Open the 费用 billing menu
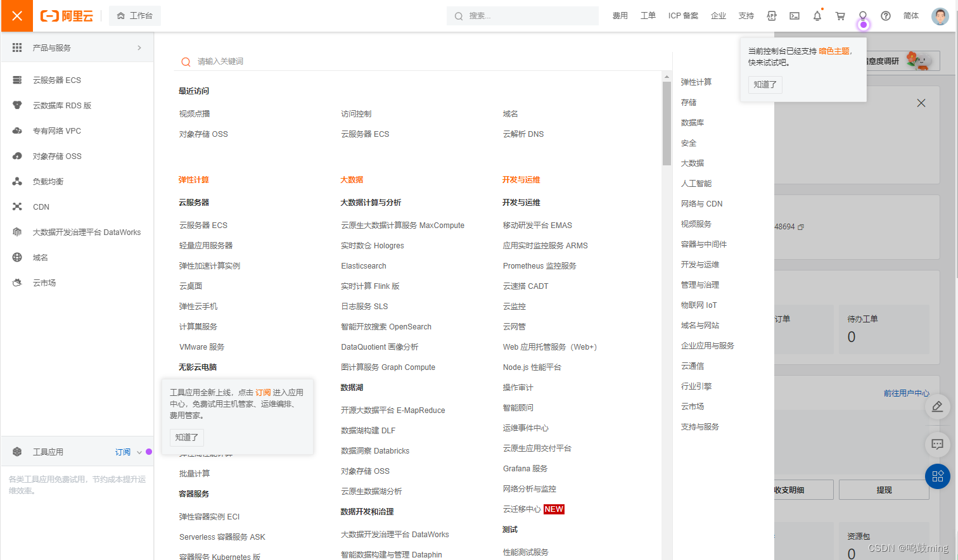 (620, 16)
